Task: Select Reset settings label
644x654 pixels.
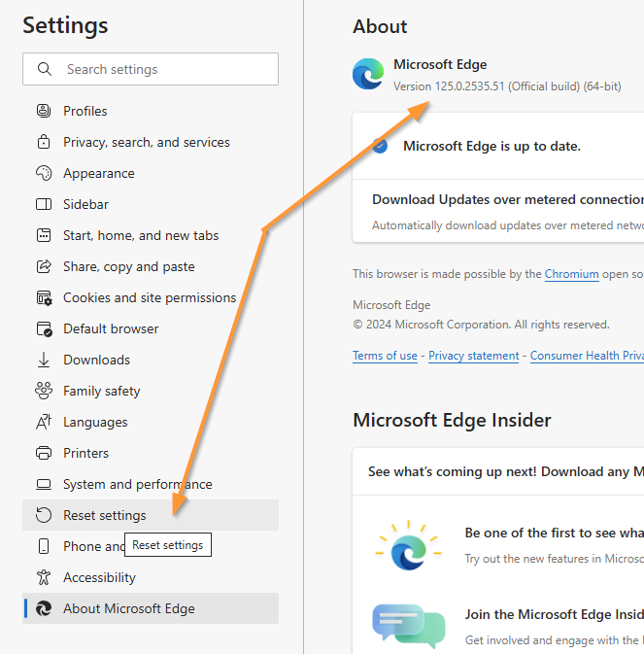Action: pos(105,515)
